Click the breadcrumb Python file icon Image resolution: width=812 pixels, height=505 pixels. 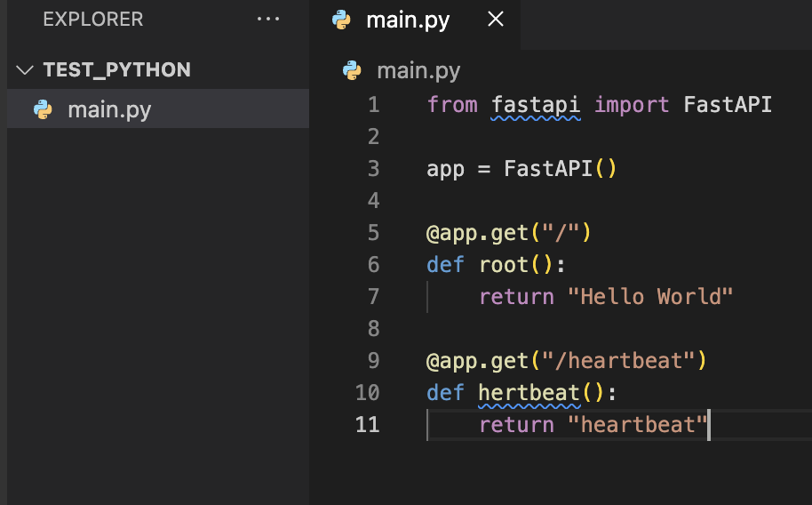pyautogui.click(x=352, y=70)
